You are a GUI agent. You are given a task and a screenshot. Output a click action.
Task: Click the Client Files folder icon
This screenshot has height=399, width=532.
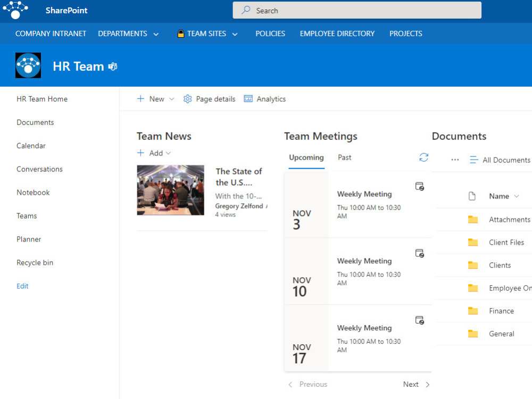[x=473, y=242]
